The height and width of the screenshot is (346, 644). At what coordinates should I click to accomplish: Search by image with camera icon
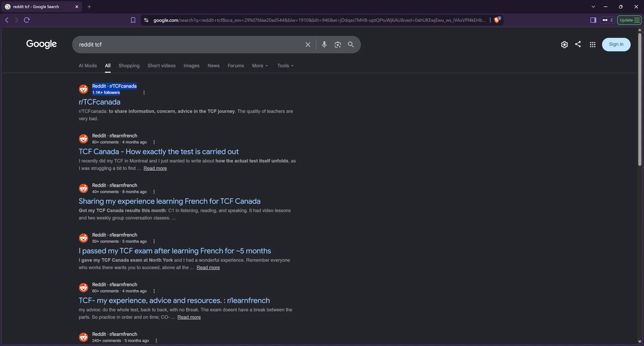click(337, 45)
